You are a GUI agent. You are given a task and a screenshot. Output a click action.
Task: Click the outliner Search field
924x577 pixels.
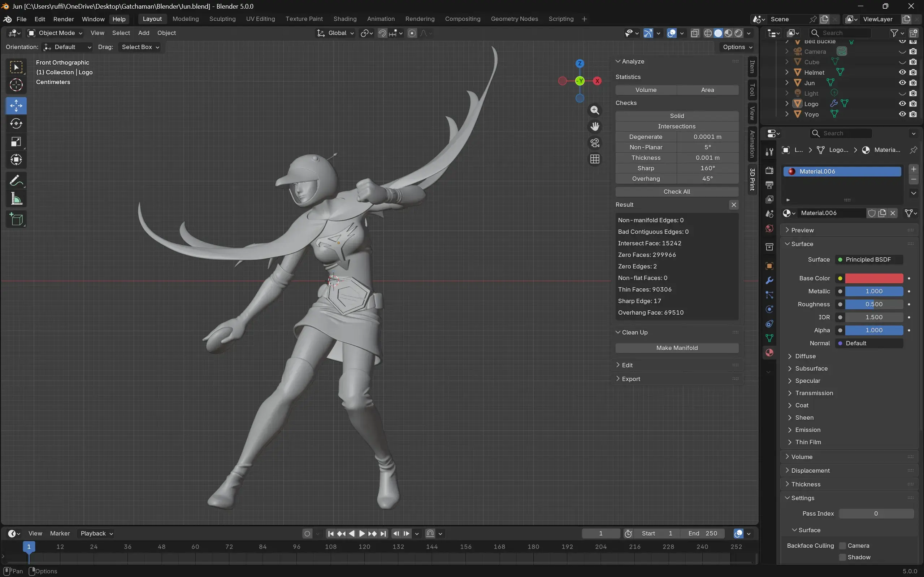coord(840,33)
